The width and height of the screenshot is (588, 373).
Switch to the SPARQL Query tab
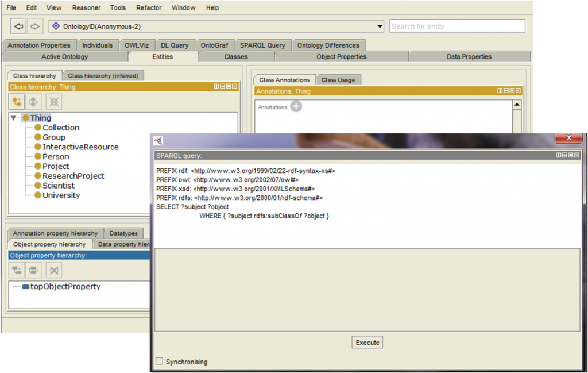262,45
